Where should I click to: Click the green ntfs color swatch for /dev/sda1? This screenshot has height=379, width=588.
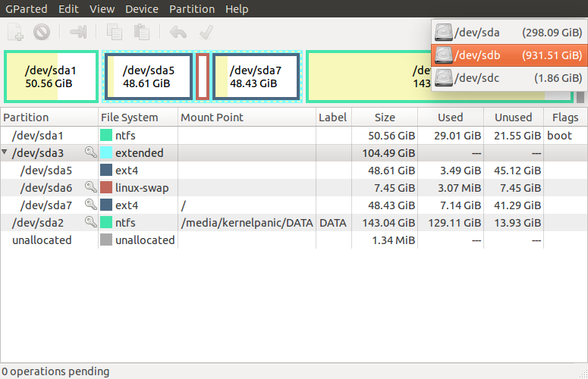pos(106,135)
